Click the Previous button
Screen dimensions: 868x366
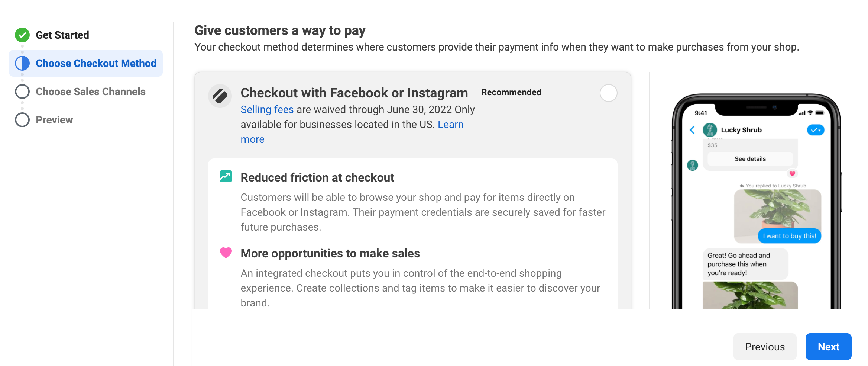point(765,347)
